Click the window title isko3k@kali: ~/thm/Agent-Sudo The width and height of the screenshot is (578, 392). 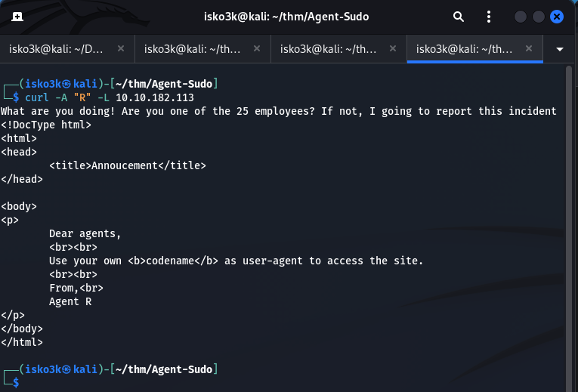(x=286, y=17)
